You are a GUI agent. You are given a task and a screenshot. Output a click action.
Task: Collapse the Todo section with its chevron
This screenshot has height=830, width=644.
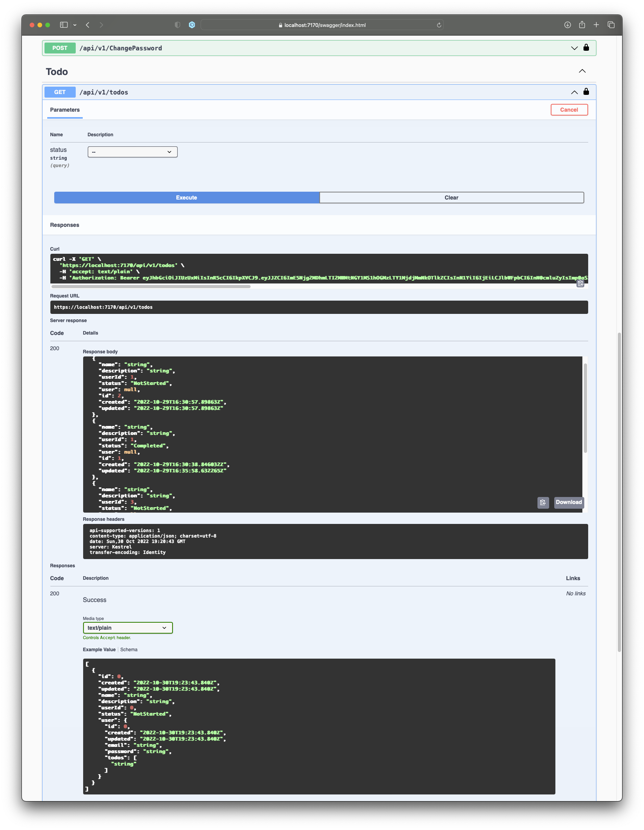point(582,71)
